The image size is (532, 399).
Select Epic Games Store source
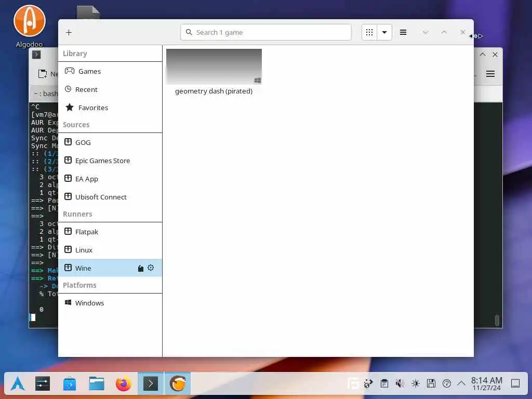tap(110, 161)
